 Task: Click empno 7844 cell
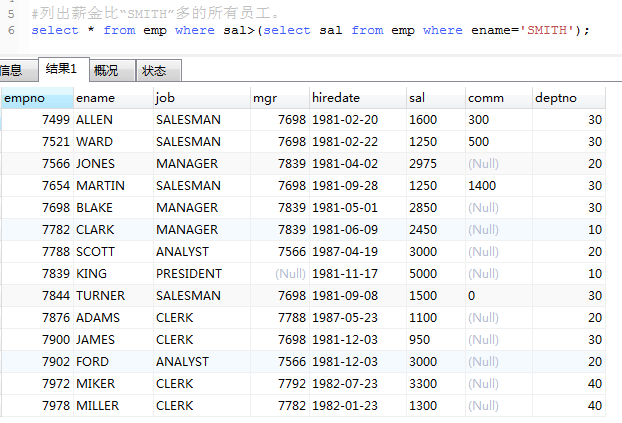click(37, 296)
